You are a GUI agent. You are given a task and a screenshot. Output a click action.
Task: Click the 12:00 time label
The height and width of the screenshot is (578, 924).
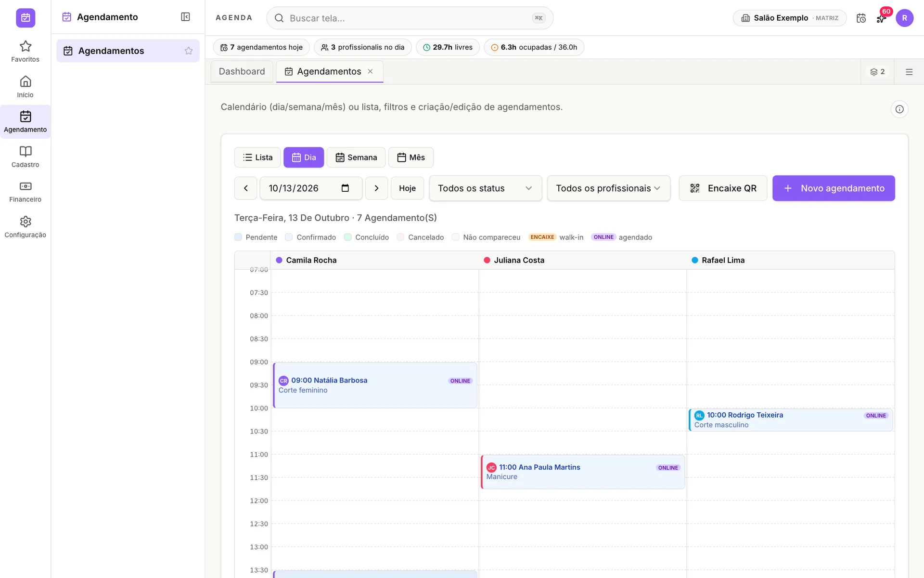tap(259, 501)
